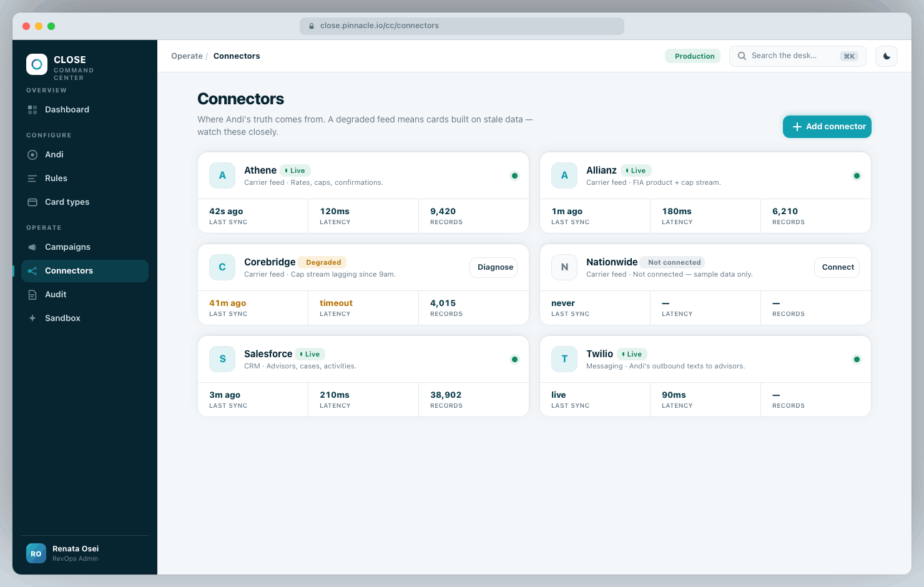Toggle dark mode with the moon button
The width and height of the screenshot is (924, 587).
coord(887,56)
